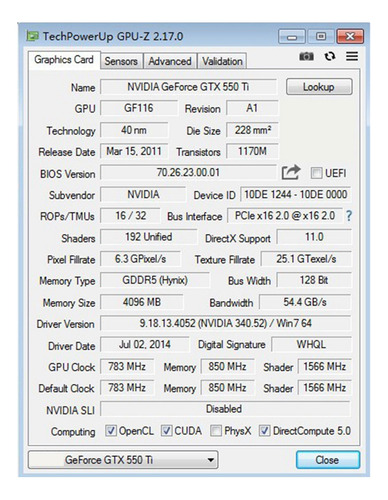Click the NVIDIA SLI value Disabled
The height and width of the screenshot is (500, 388).
coord(225,409)
